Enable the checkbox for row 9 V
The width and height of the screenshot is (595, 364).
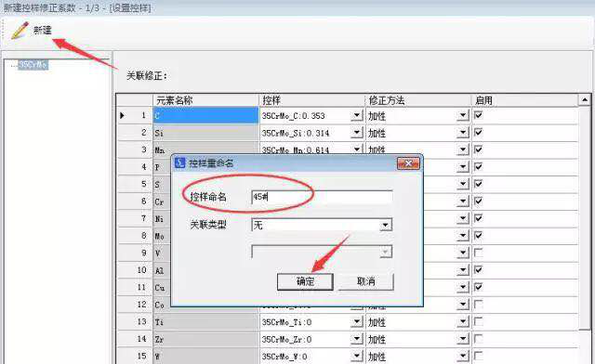tap(478, 253)
